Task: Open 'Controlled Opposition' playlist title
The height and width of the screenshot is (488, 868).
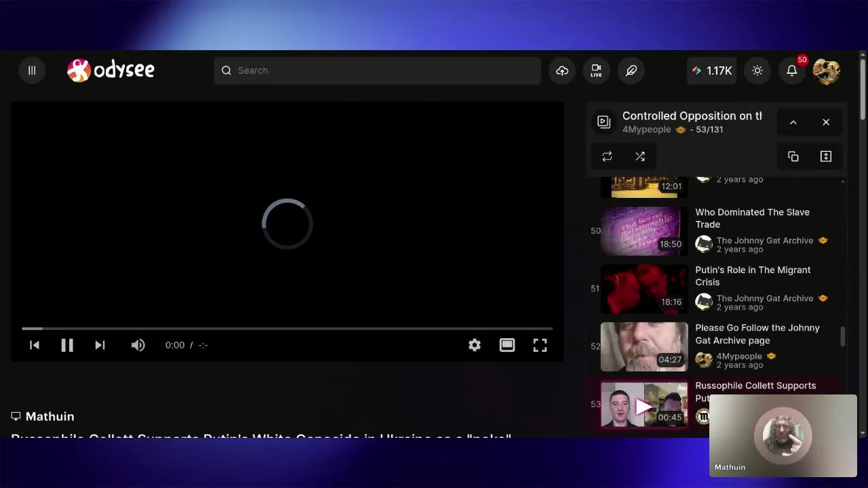Action: coord(692,116)
